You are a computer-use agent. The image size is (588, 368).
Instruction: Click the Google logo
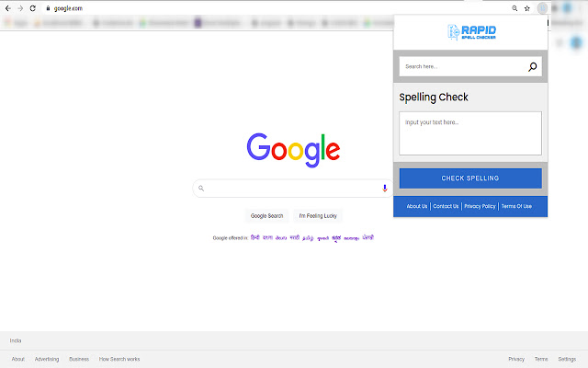coord(293,150)
